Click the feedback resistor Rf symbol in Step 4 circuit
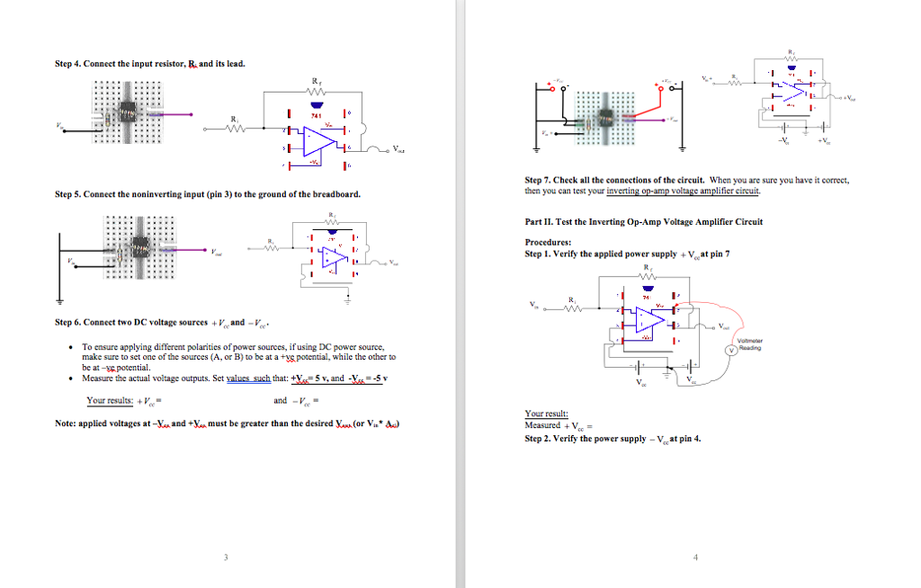 [314, 90]
